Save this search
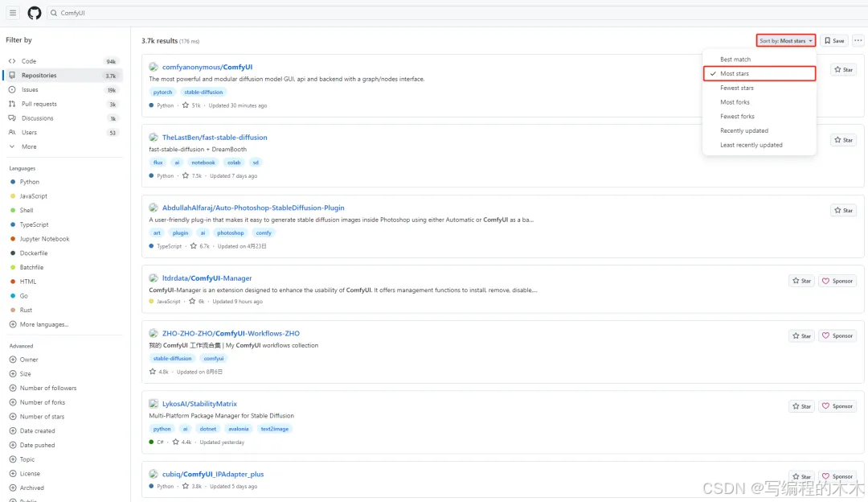Image resolution: width=868 pixels, height=502 pixels. (834, 40)
